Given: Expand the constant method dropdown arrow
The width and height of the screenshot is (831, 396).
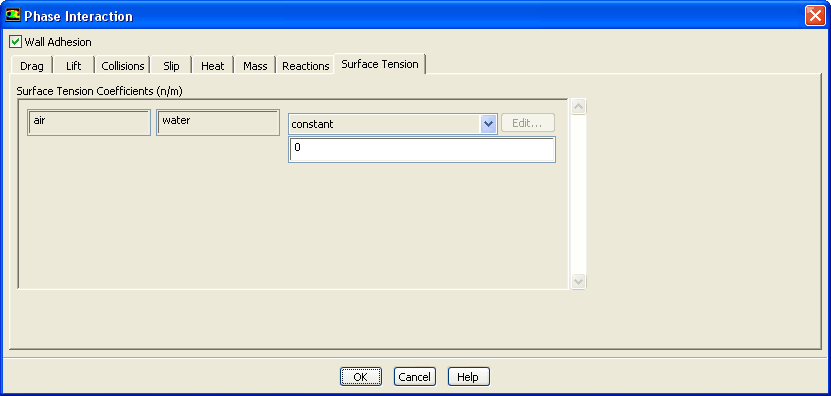Looking at the screenshot, I should point(488,124).
